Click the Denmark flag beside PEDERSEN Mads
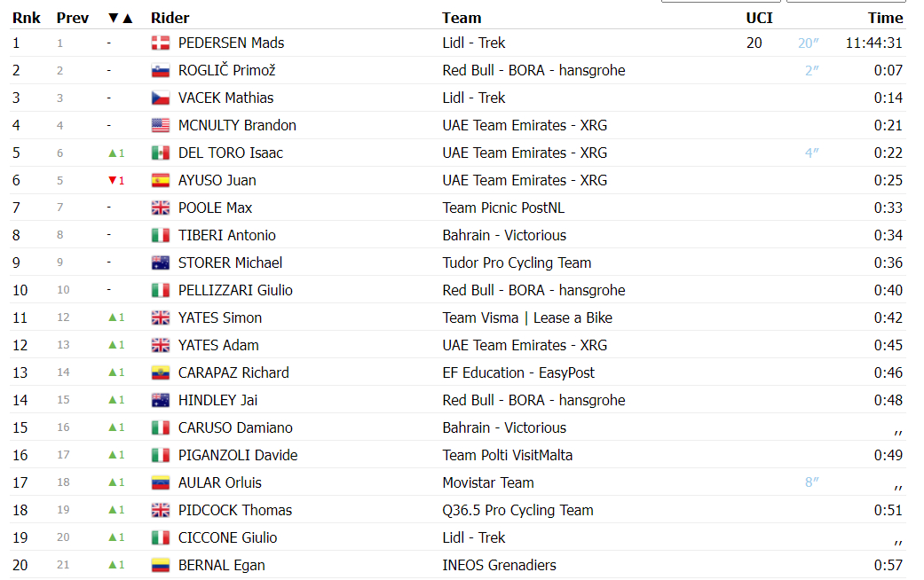This screenshot has height=580, width=924. [161, 43]
